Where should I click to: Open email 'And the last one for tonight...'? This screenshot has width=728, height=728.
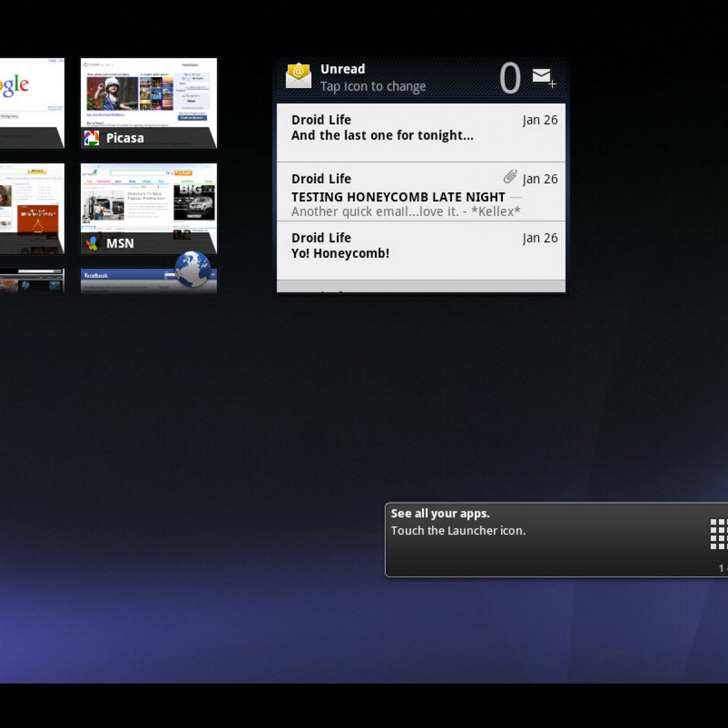coord(420,132)
